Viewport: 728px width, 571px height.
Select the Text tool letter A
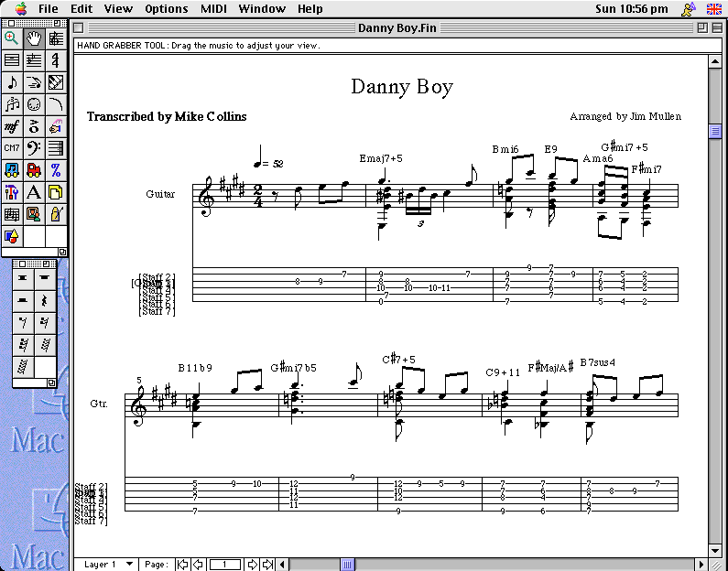click(x=34, y=192)
